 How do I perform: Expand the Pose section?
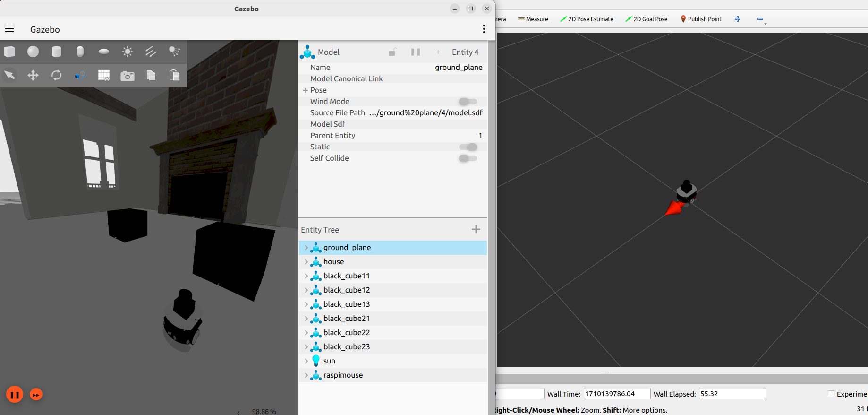(306, 90)
